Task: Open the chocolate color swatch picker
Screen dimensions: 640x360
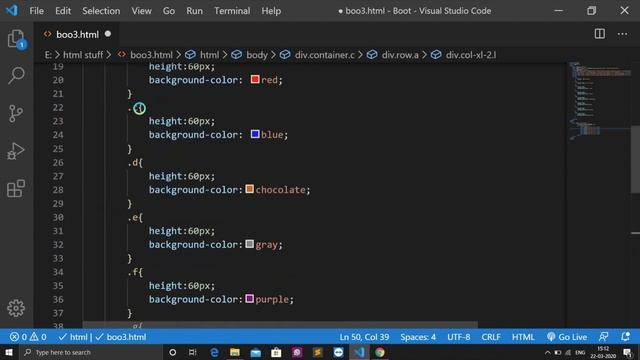Action: coord(249,189)
